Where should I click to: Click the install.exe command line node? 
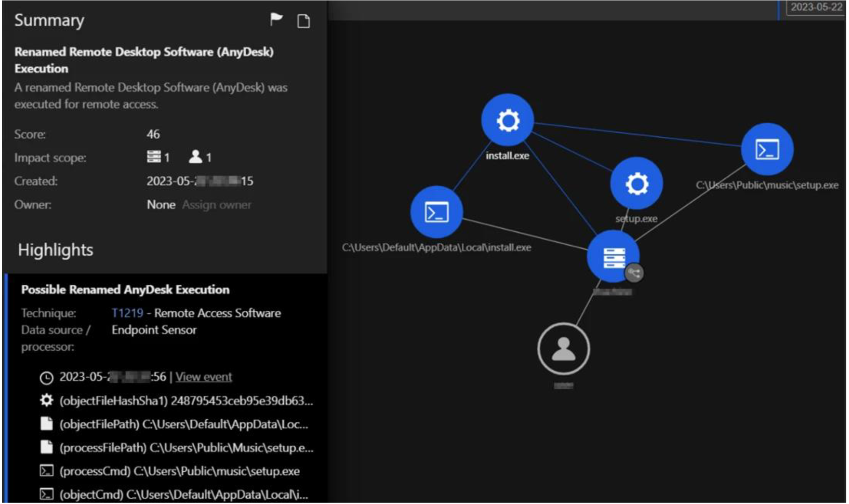[x=436, y=212]
